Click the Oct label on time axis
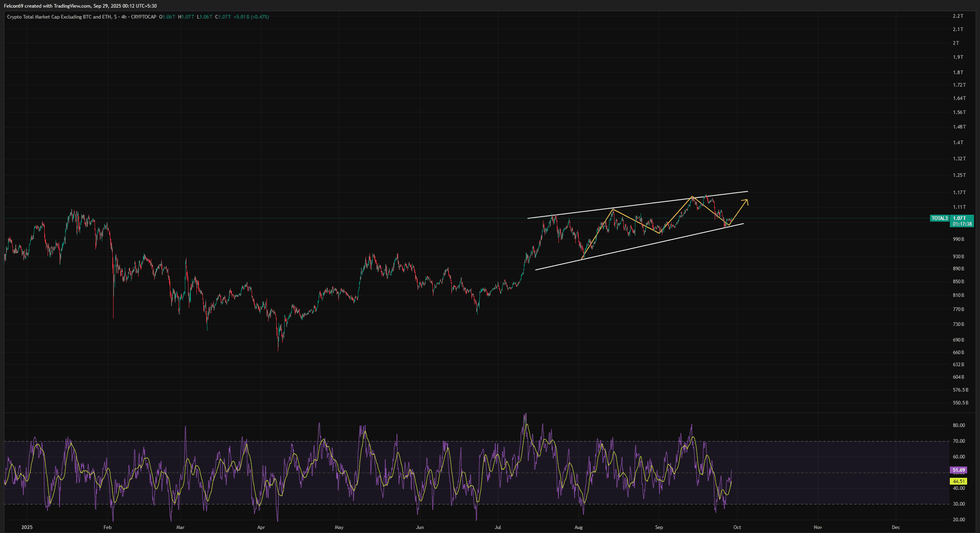980x533 pixels. click(x=737, y=527)
